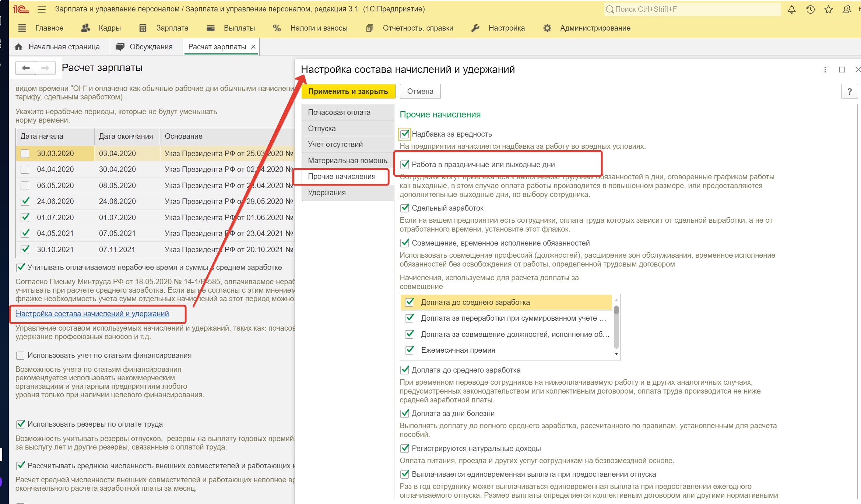The height and width of the screenshot is (504, 861).
Task: Toggle Надбавка за вредность checkbox
Action: point(405,134)
